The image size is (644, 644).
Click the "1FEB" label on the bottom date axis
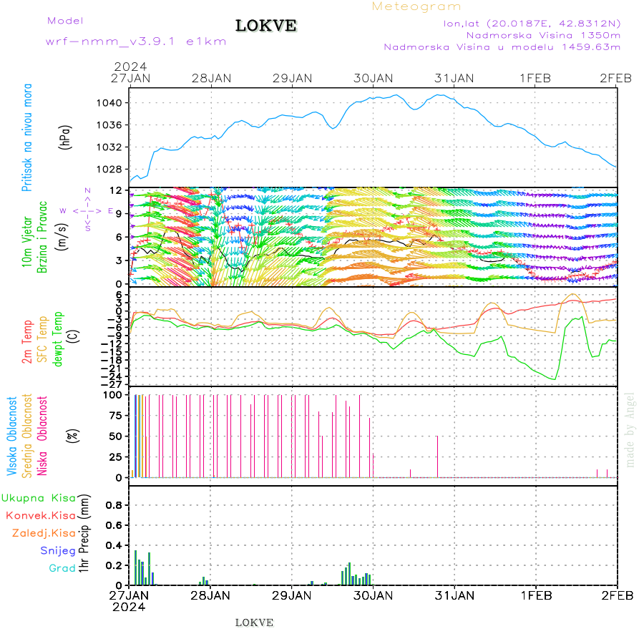(537, 596)
